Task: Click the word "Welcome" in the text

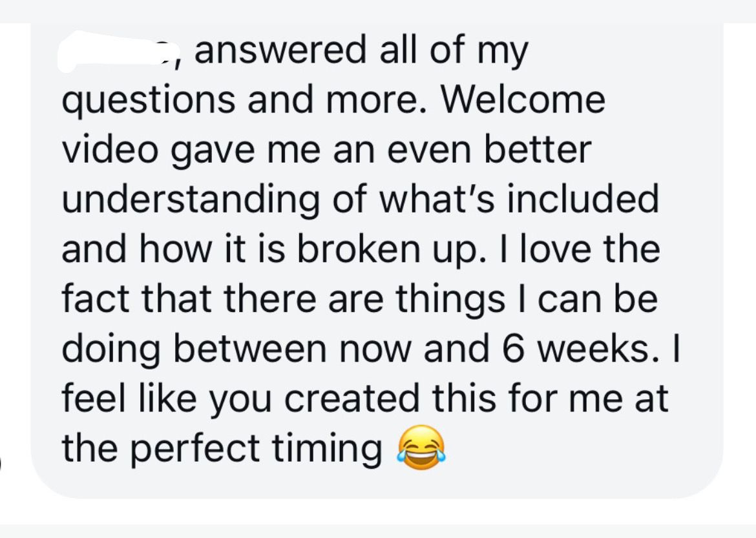Action: 523,99
